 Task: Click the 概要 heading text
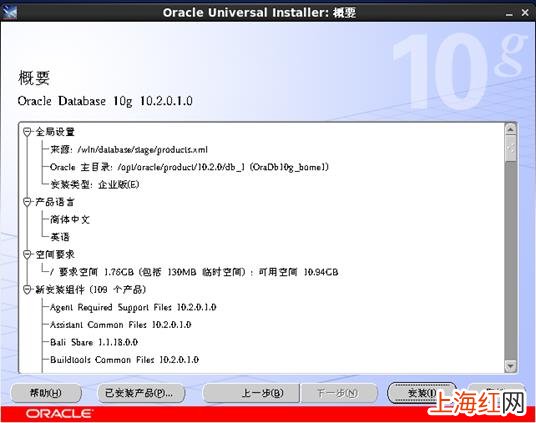point(34,78)
